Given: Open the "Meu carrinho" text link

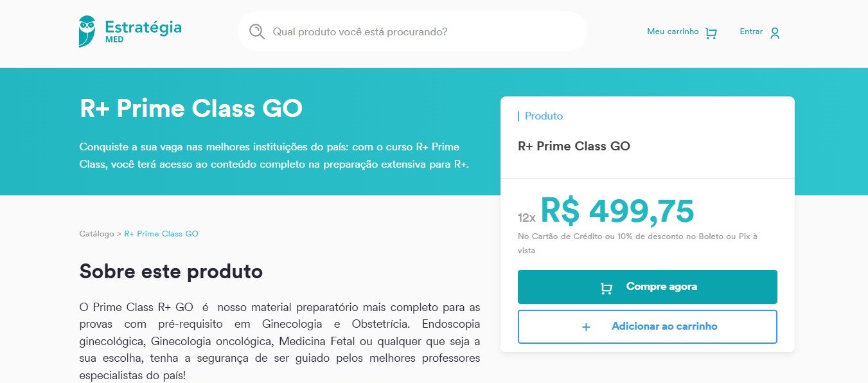Looking at the screenshot, I should [x=673, y=31].
